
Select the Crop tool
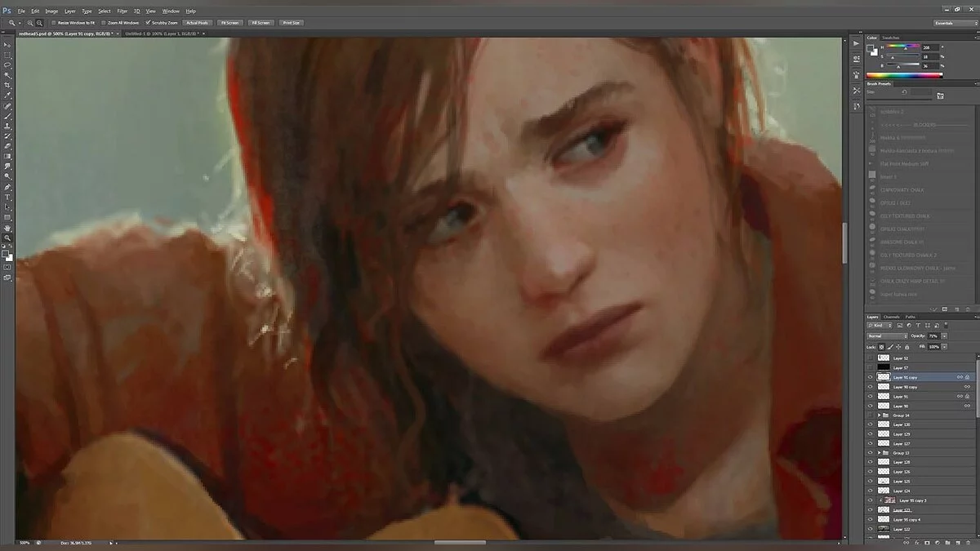pyautogui.click(x=7, y=85)
